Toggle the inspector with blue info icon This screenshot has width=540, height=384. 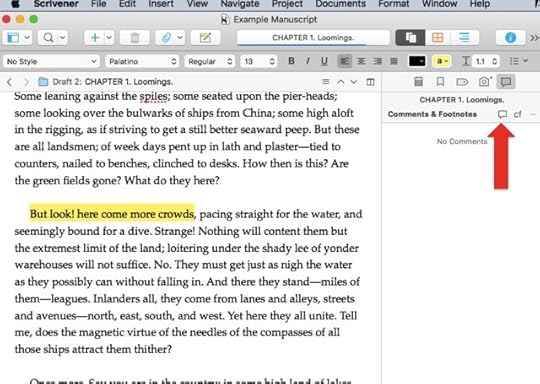(x=510, y=38)
